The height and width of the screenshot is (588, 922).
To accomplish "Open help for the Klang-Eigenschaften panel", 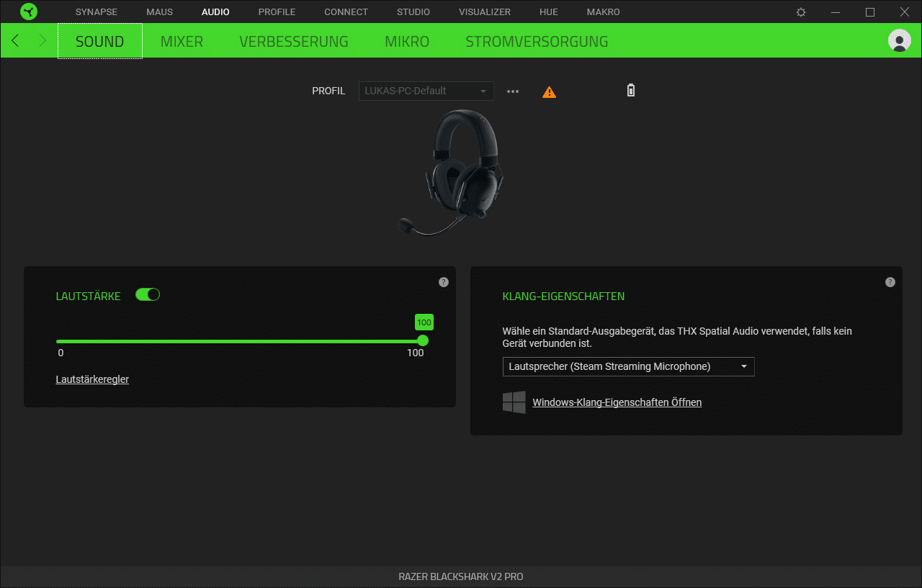I will tap(890, 282).
